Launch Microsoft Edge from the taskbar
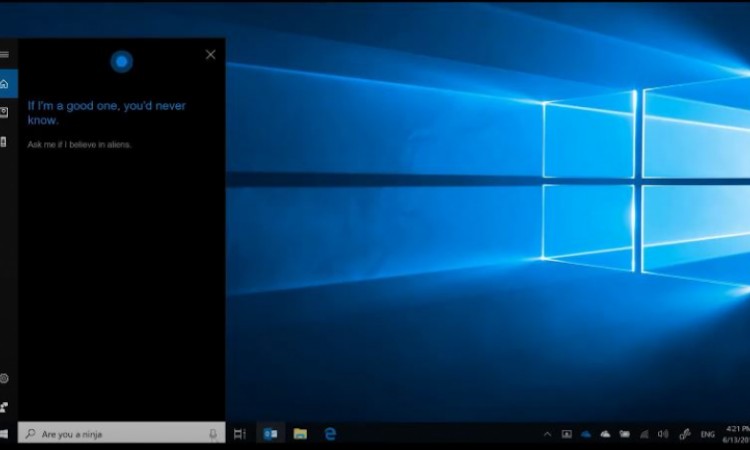 coord(330,434)
